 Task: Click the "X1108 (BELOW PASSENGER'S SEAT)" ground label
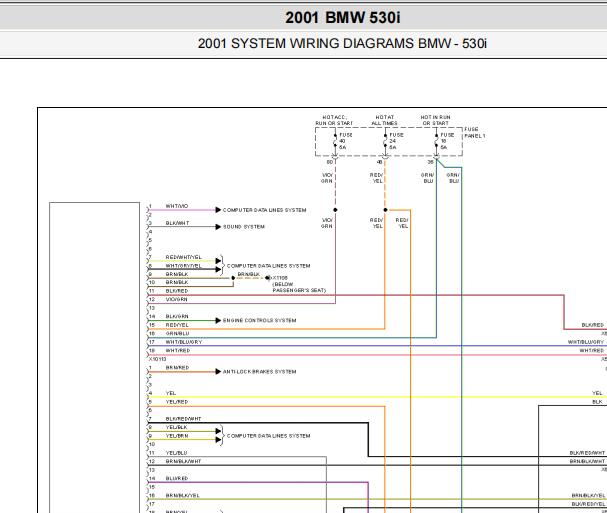point(299,284)
